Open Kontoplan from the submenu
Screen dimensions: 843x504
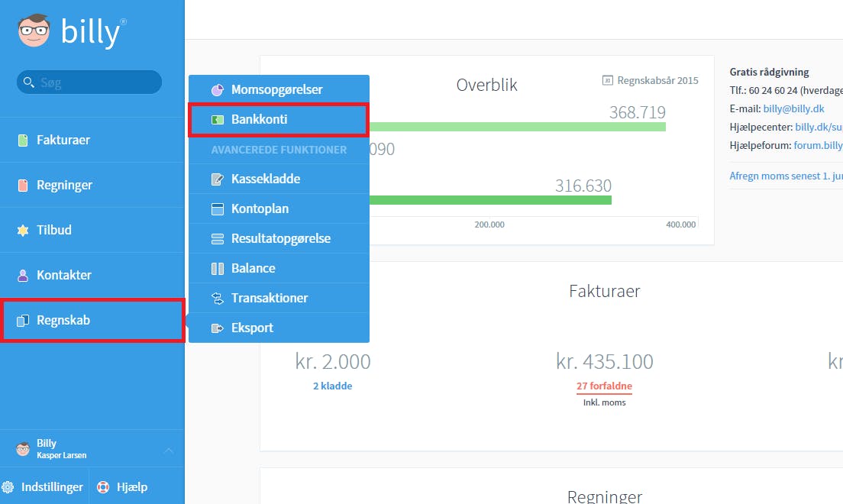[x=279, y=208]
